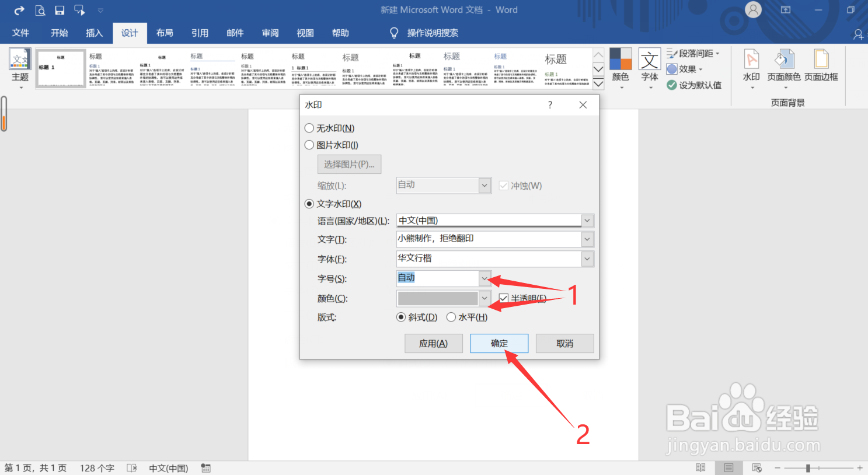This screenshot has height=475, width=868.
Task: Open the 文件 File tab
Action: (x=20, y=33)
